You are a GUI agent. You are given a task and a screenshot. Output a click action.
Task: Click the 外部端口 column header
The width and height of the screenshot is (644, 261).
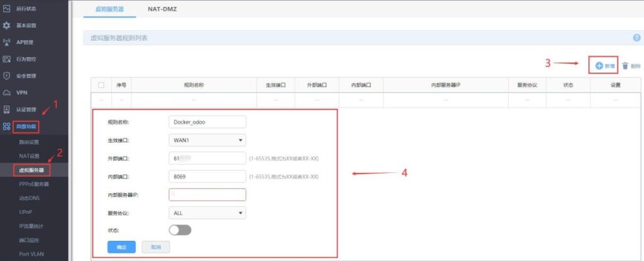tap(317, 85)
